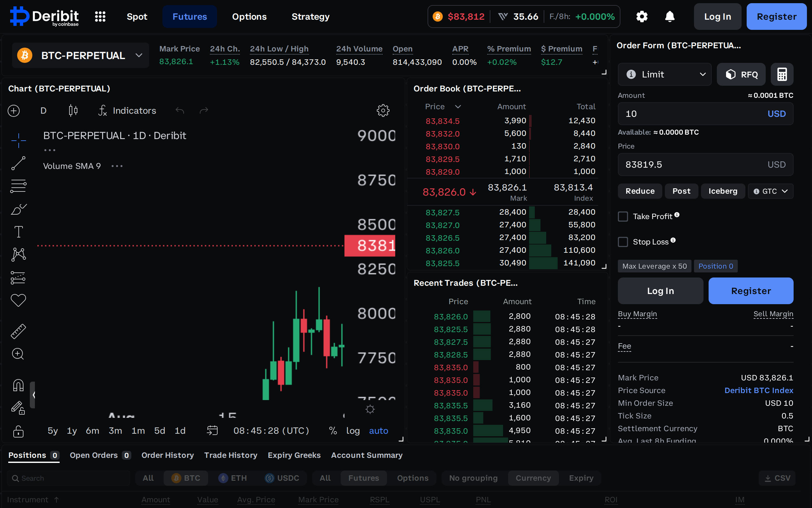Go to the Spot section
Image resolution: width=812 pixels, height=508 pixels.
137,17
